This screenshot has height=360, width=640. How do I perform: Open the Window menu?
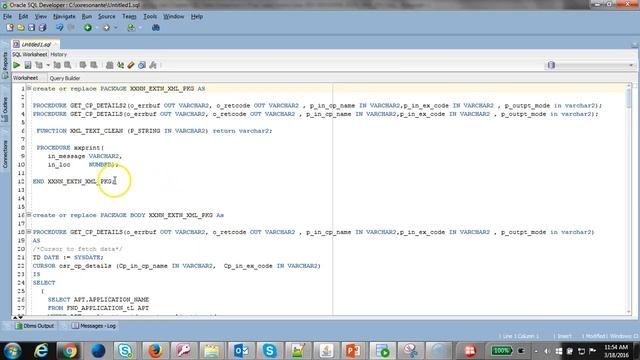tap(173, 17)
